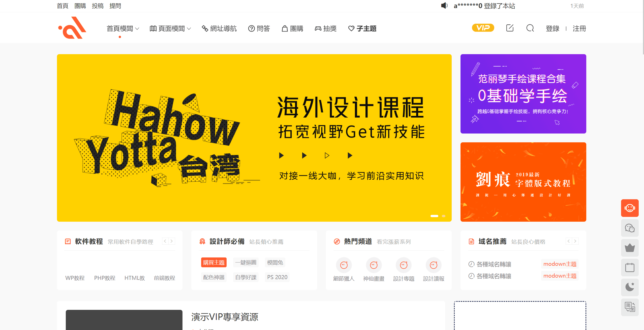The height and width of the screenshot is (330, 644).
Task: Click the 一鍵摳圖 tag
Action: (x=246, y=262)
